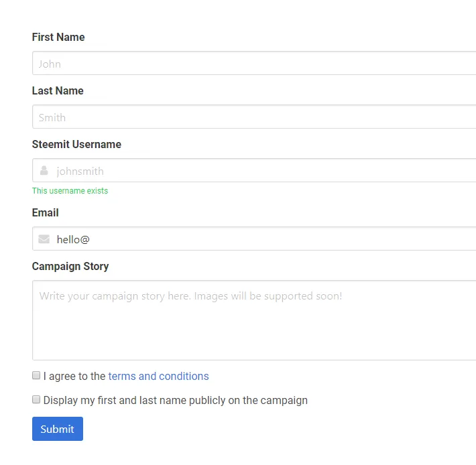
Task: Open the terms and conditions link
Action: [158, 376]
